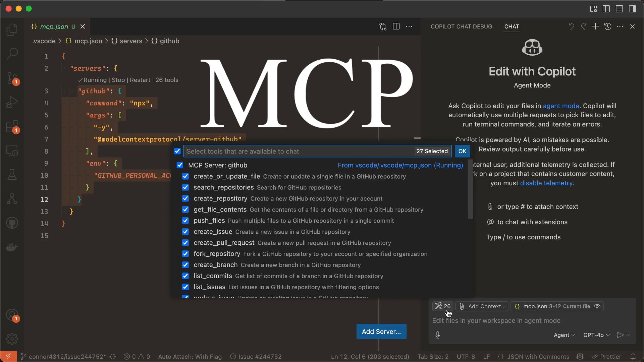Open notifications bell in status bar
Viewport: 644px width, 362px height.
pyautogui.click(x=633, y=357)
